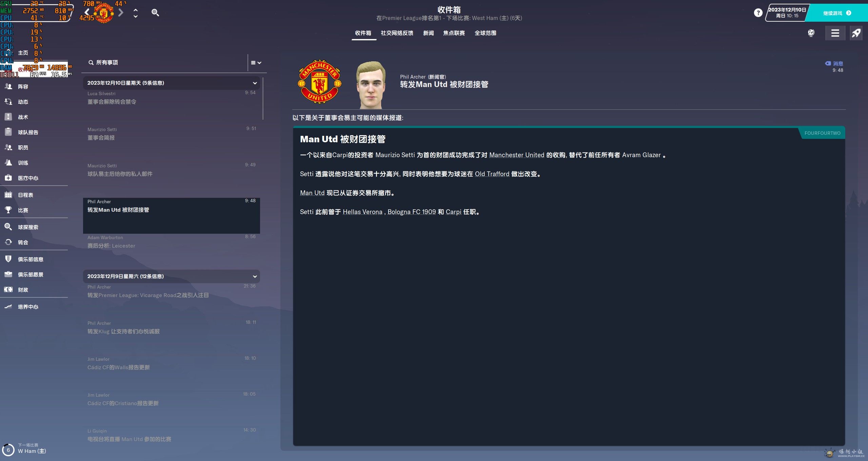The image size is (868, 461).
Task: Open the 战术 tactics sidebar icon
Action: [x=8, y=117]
